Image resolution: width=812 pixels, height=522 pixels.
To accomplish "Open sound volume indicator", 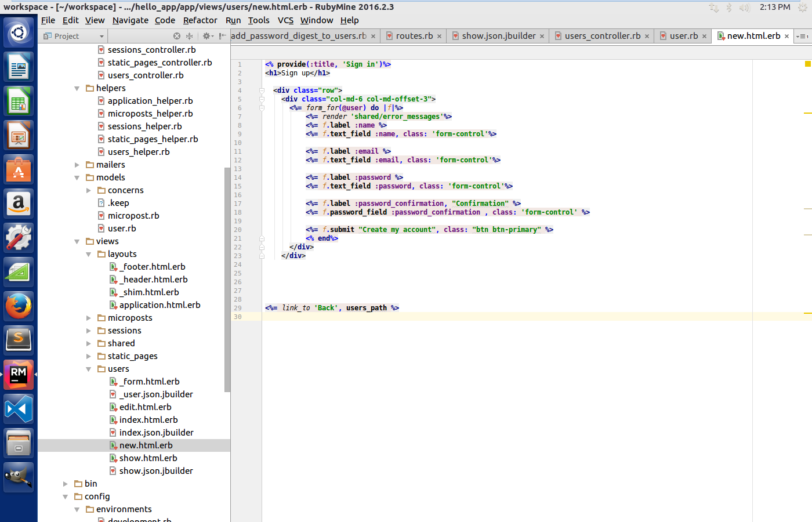I will click(745, 8).
